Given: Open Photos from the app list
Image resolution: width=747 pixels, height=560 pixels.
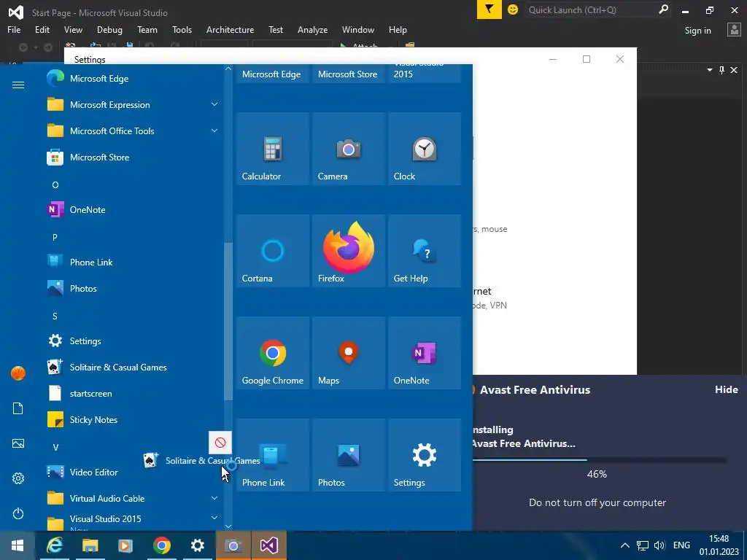Looking at the screenshot, I should (x=133, y=289).
